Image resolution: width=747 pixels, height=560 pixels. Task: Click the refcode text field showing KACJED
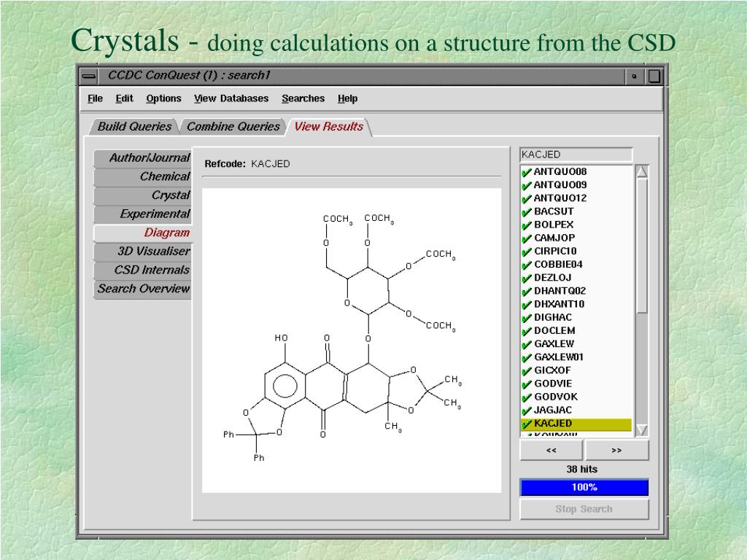click(x=576, y=155)
